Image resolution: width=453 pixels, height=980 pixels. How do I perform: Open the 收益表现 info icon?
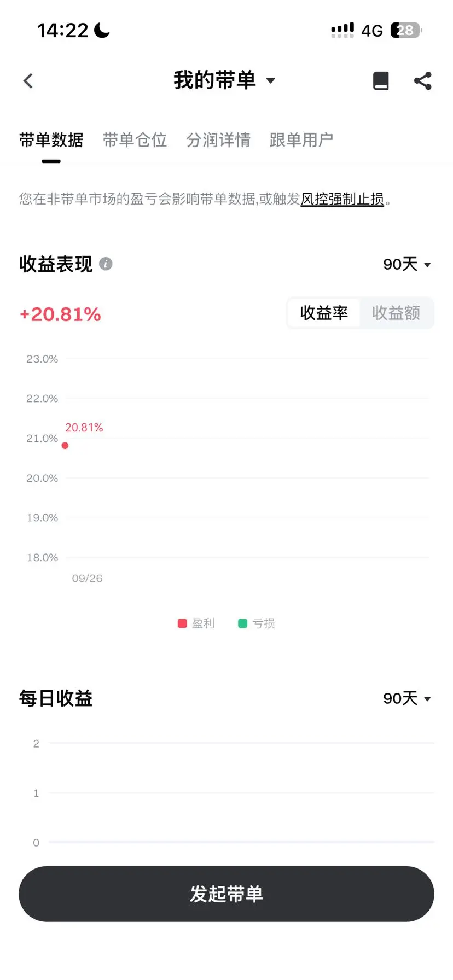[x=106, y=264]
